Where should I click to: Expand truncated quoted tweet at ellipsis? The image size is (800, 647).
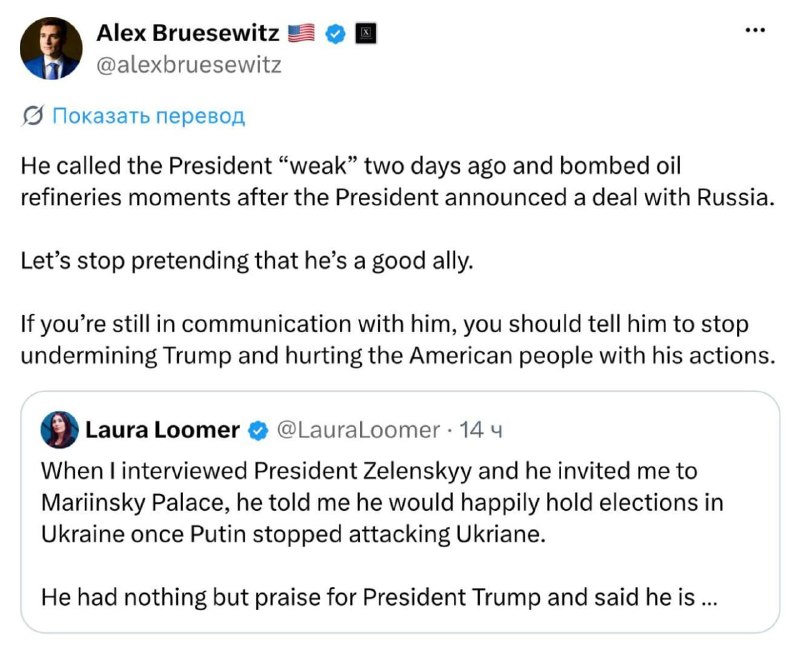[710, 598]
